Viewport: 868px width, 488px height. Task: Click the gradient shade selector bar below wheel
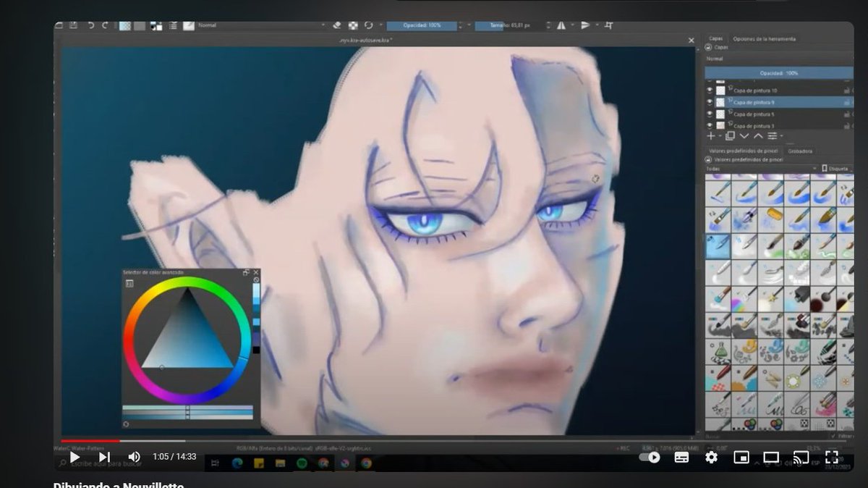point(187,412)
